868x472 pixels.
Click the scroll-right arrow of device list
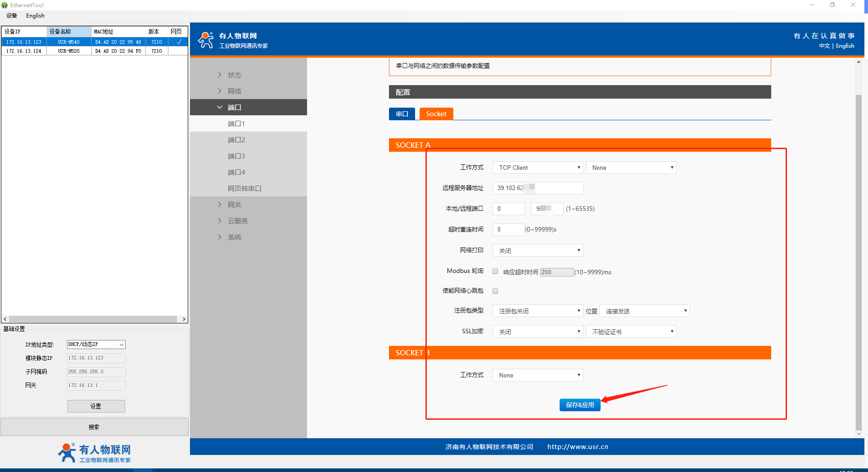[x=184, y=319]
